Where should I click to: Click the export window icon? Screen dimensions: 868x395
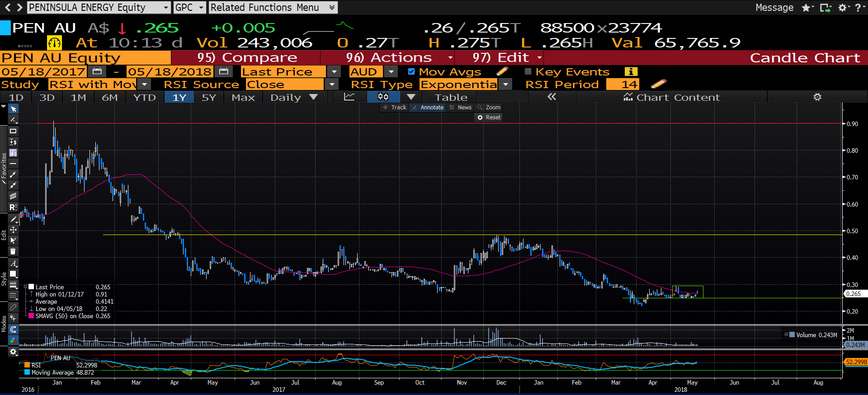coord(825,8)
